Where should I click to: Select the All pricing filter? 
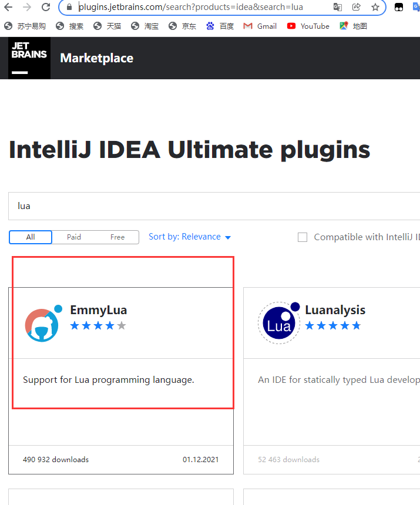(x=31, y=237)
